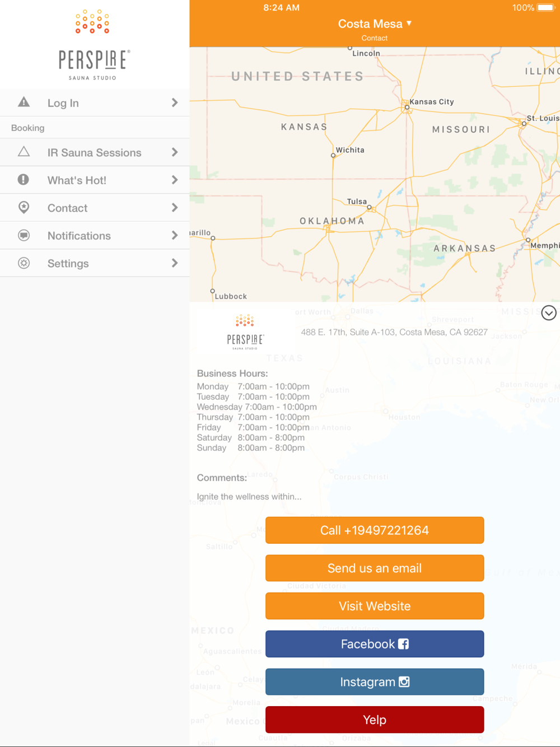Expand IR Sauna Sessions chevron arrow
The height and width of the screenshot is (747, 560).
[175, 152]
